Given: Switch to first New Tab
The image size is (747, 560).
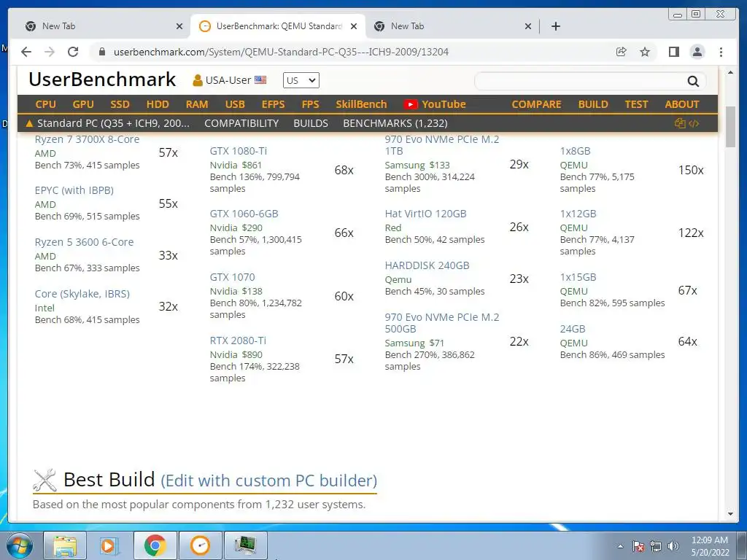Looking at the screenshot, I should (102, 26).
